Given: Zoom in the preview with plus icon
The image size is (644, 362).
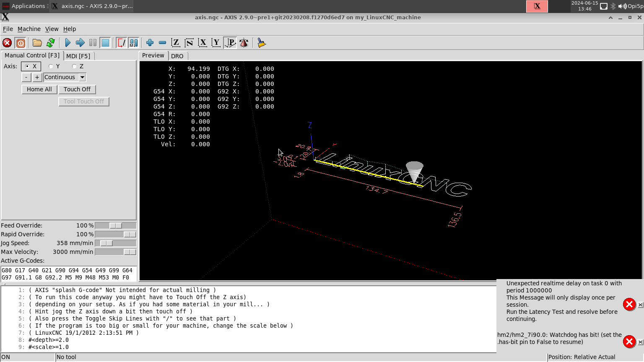Looking at the screenshot, I should 150,43.
